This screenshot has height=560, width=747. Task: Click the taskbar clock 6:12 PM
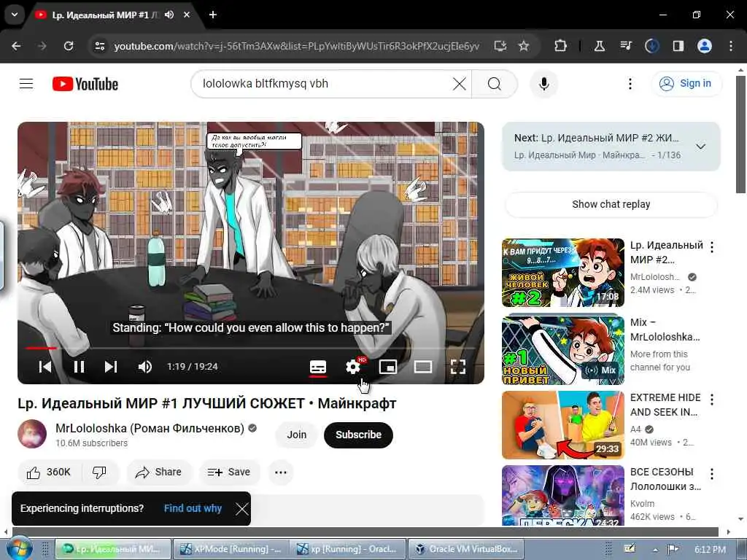(710, 550)
